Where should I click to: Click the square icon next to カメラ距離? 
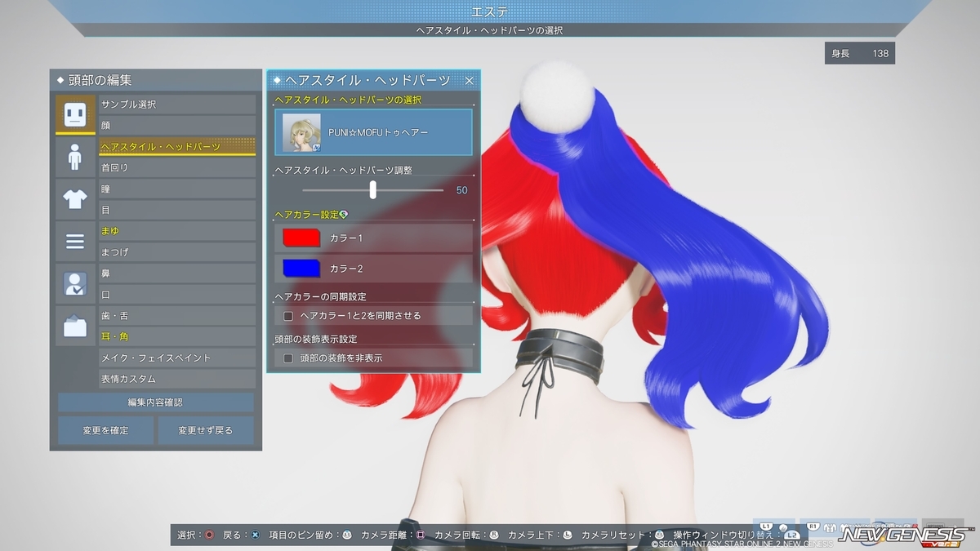tap(421, 535)
